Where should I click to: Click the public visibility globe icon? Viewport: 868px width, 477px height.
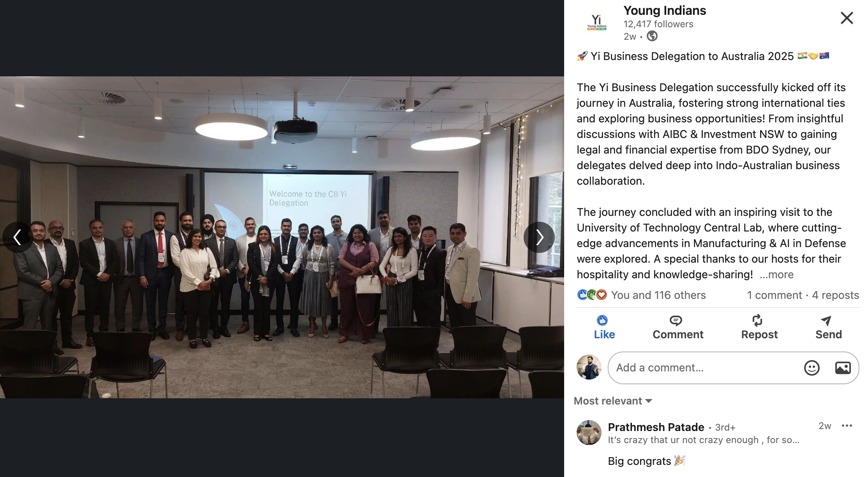tap(652, 36)
